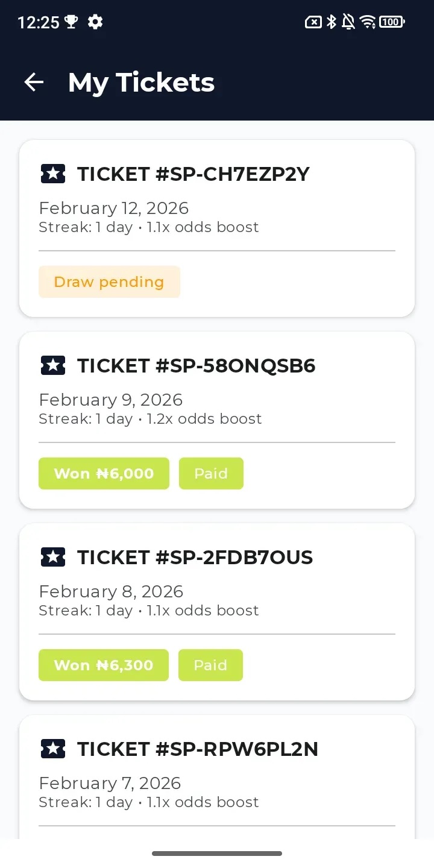Tap the back arrow in the header
This screenshot has height=868, width=434.
(33, 82)
